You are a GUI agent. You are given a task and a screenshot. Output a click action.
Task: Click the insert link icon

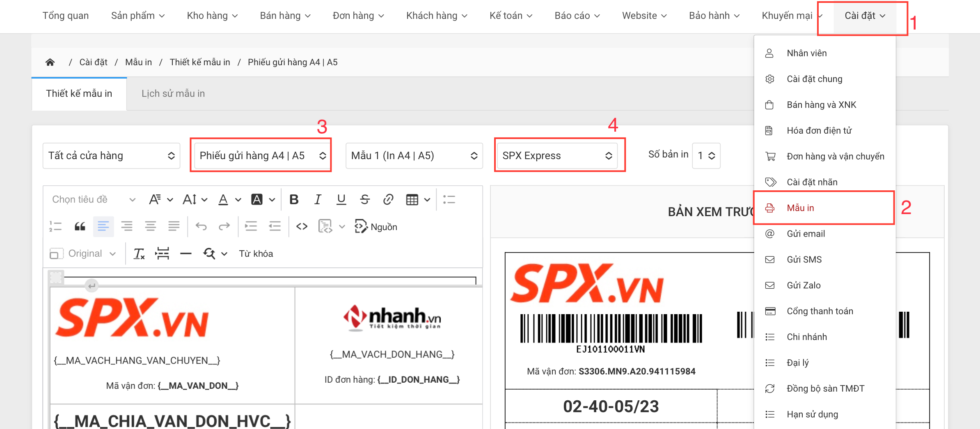click(388, 200)
